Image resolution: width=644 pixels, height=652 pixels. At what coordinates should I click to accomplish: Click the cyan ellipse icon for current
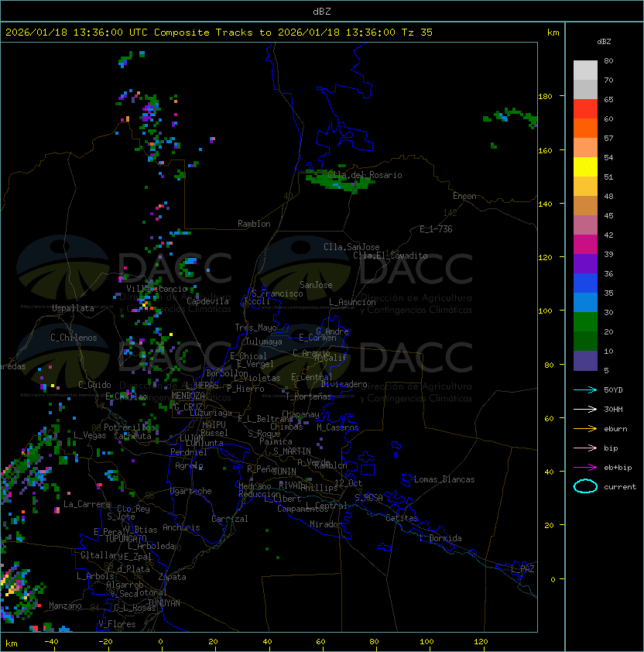click(585, 486)
